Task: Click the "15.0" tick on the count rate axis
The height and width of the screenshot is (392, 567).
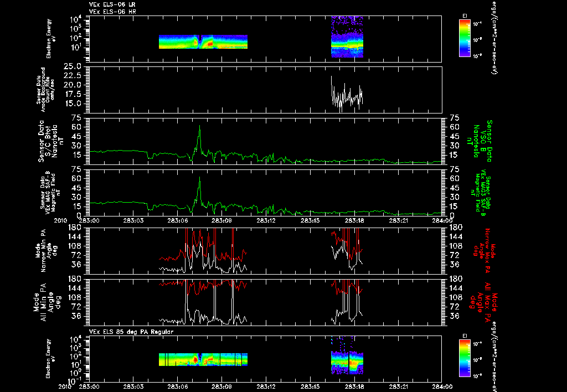Action: point(72,104)
